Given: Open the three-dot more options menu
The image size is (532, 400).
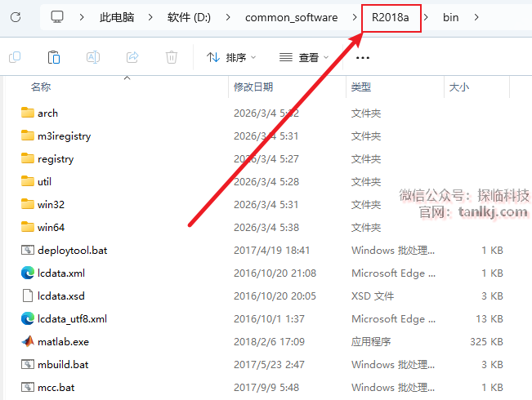Looking at the screenshot, I should 362,58.
